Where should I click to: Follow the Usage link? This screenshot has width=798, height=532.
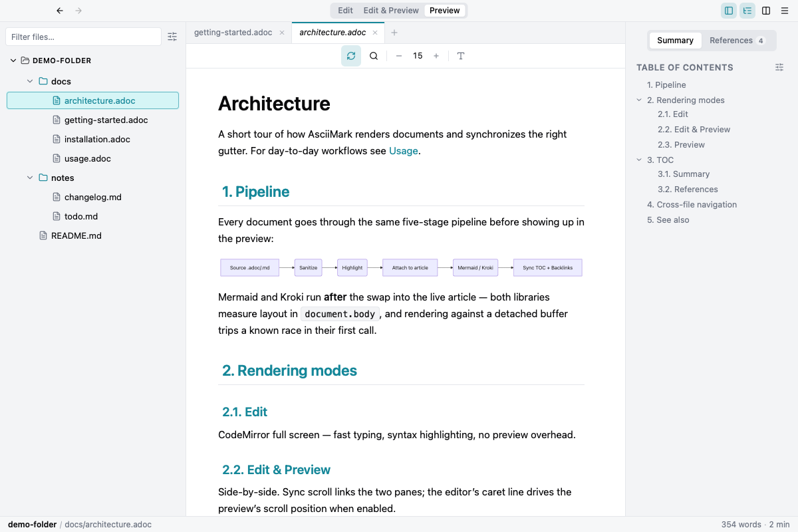[404, 151]
